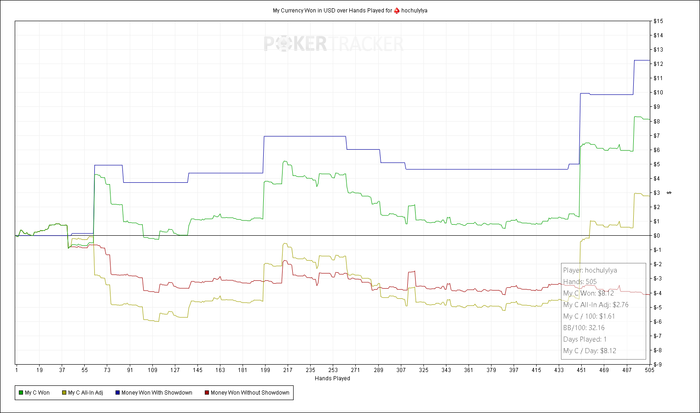700x413 pixels.
Task: Click the '487' x-axis tick label
Action: [x=626, y=370]
